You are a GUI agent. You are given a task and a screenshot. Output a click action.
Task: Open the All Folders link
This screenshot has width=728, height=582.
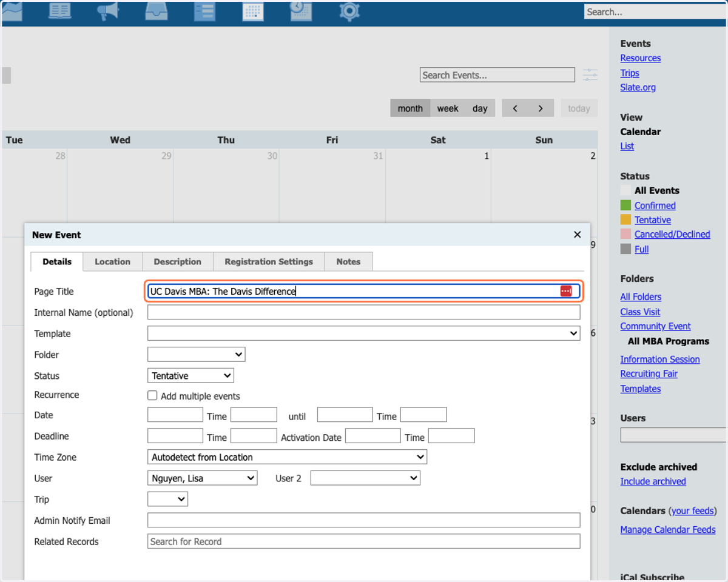pos(641,296)
